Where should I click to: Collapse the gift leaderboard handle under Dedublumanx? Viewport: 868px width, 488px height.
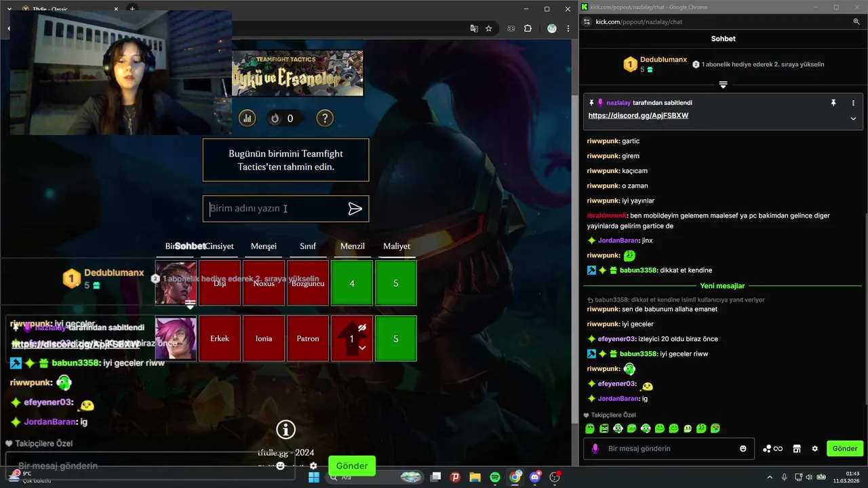(x=723, y=85)
